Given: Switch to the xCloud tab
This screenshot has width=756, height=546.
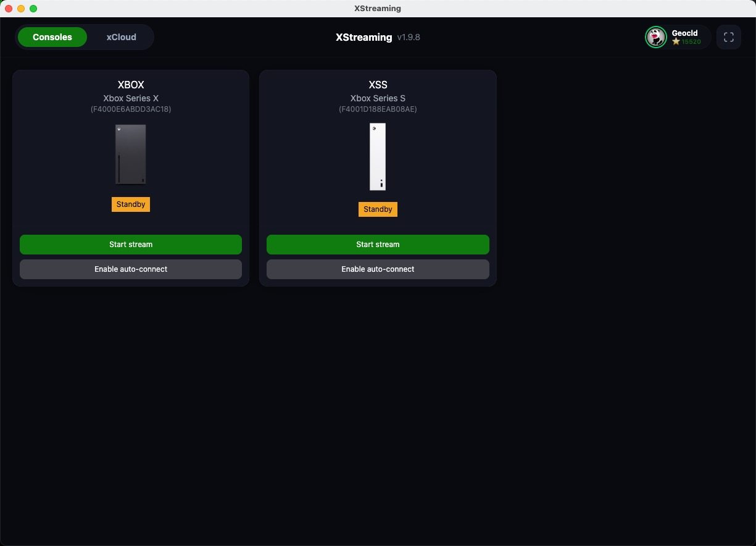Looking at the screenshot, I should coord(121,37).
